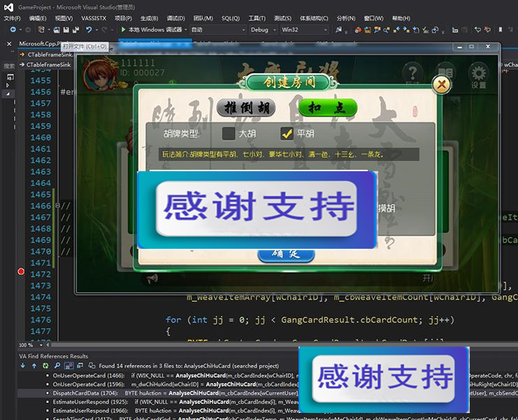Click the save all files icon

[75, 30]
